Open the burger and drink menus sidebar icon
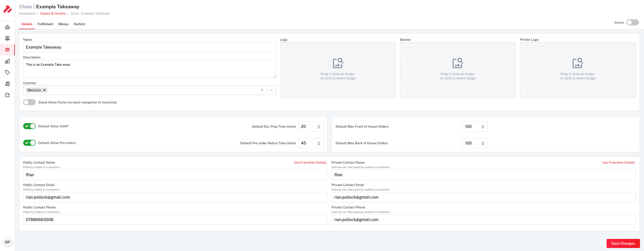This screenshot has height=251, width=644. (8, 61)
